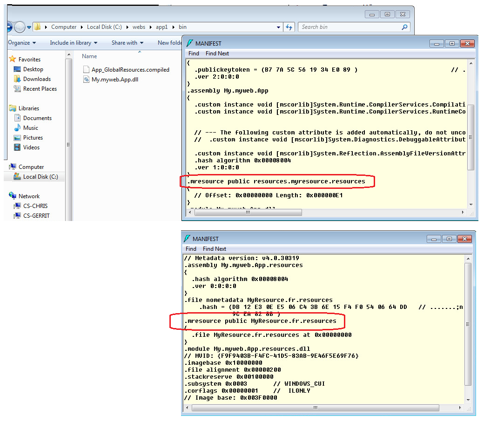Click the Explorer back navigation button

point(9,27)
